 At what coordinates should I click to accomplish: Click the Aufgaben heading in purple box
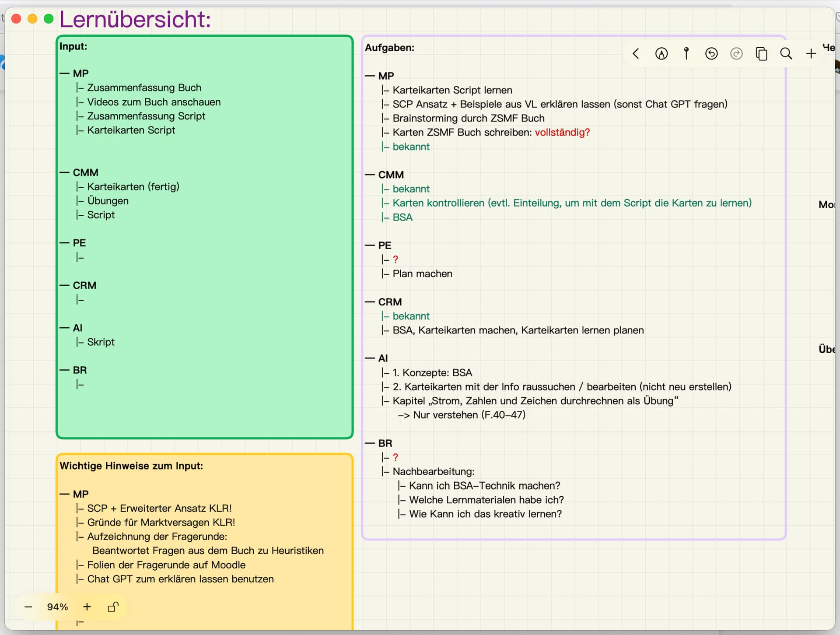pos(389,48)
